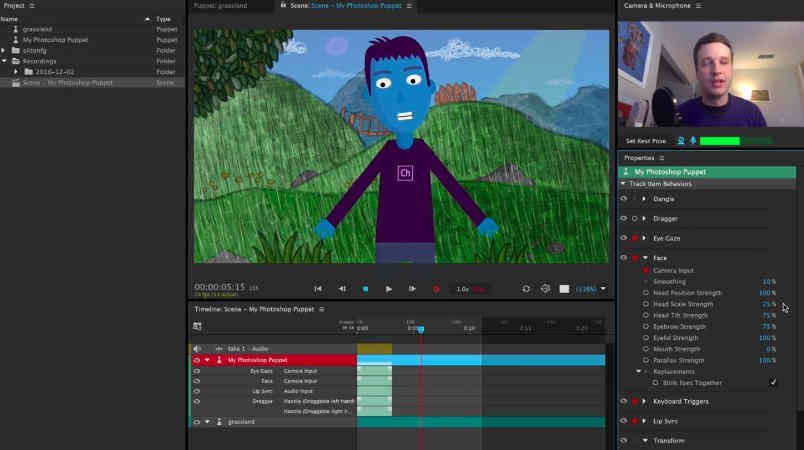Toggle eye for Lip Sync take row

coord(196,391)
